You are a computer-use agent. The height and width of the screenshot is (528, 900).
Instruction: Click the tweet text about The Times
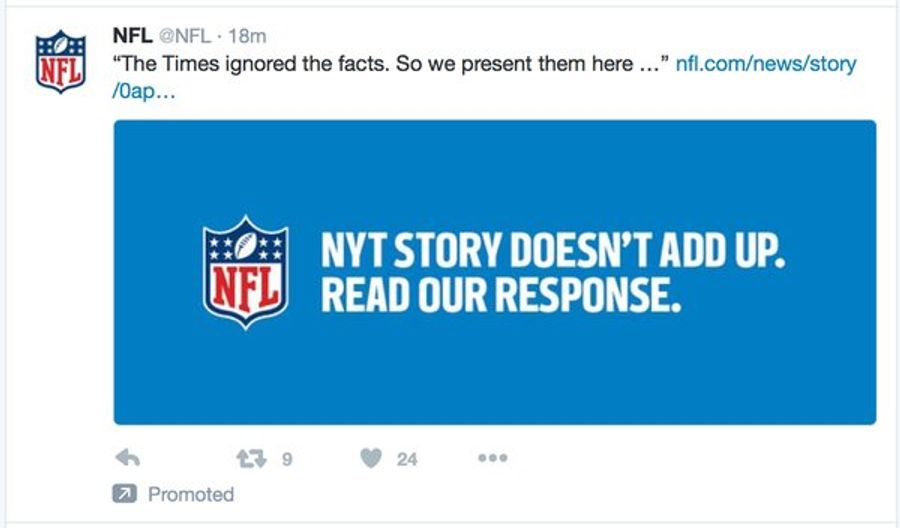(x=391, y=63)
